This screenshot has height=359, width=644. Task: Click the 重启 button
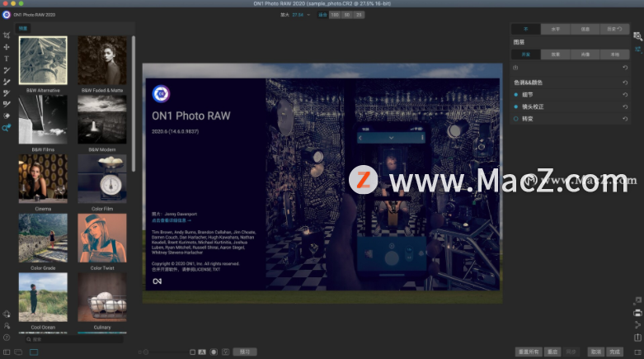552,352
